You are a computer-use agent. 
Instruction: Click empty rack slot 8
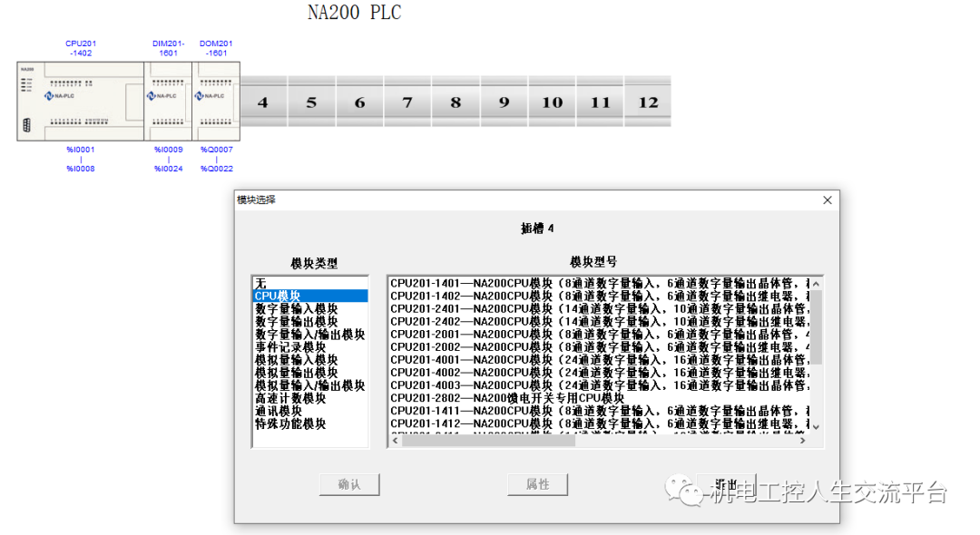coord(456,102)
